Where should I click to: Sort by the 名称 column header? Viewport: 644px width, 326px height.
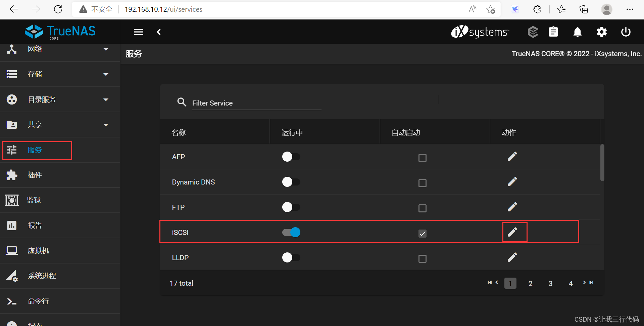point(178,133)
